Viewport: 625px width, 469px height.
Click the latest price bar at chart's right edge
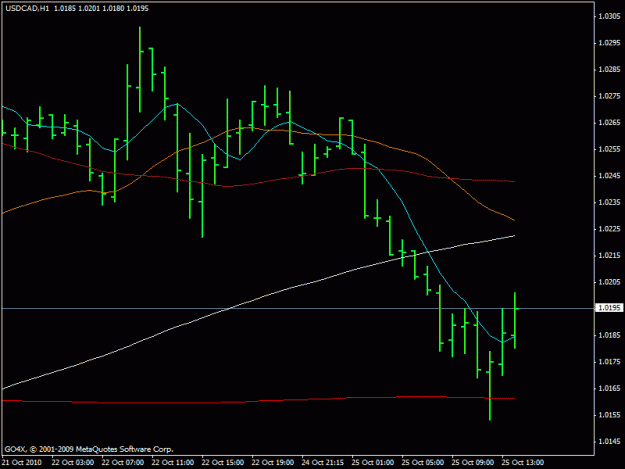click(515, 320)
